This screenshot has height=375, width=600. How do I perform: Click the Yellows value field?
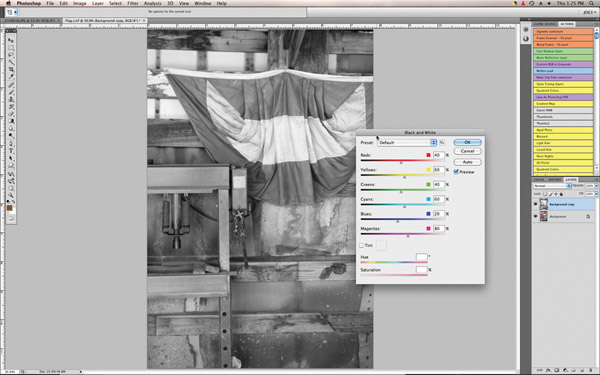point(439,170)
